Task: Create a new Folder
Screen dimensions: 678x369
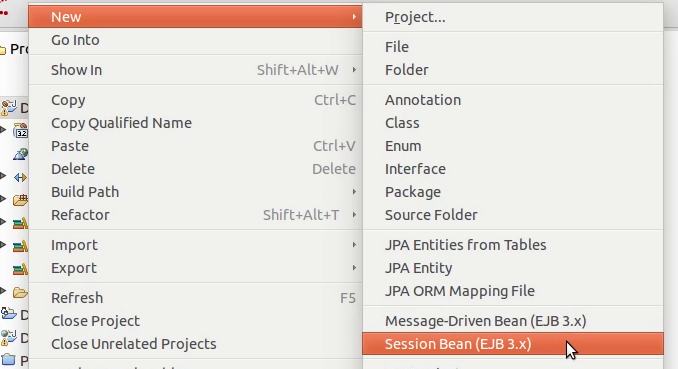Action: [513, 70]
